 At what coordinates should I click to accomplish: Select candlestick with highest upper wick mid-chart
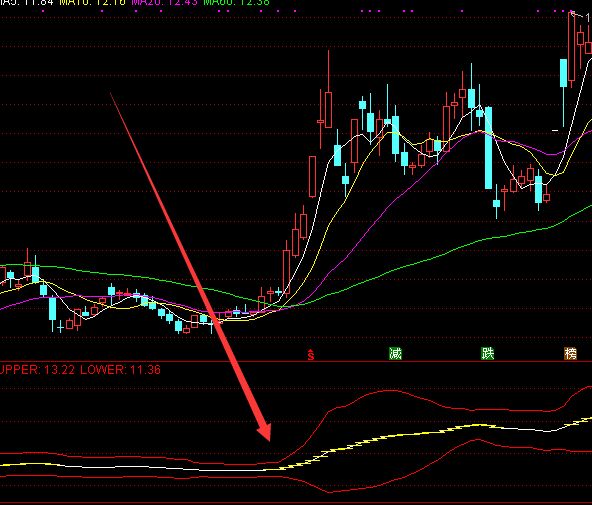(328, 109)
